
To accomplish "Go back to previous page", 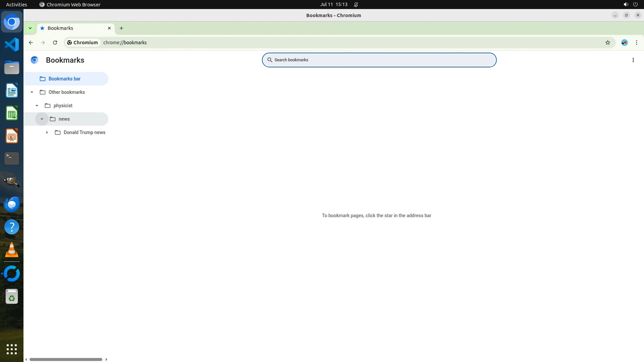I will [31, 43].
